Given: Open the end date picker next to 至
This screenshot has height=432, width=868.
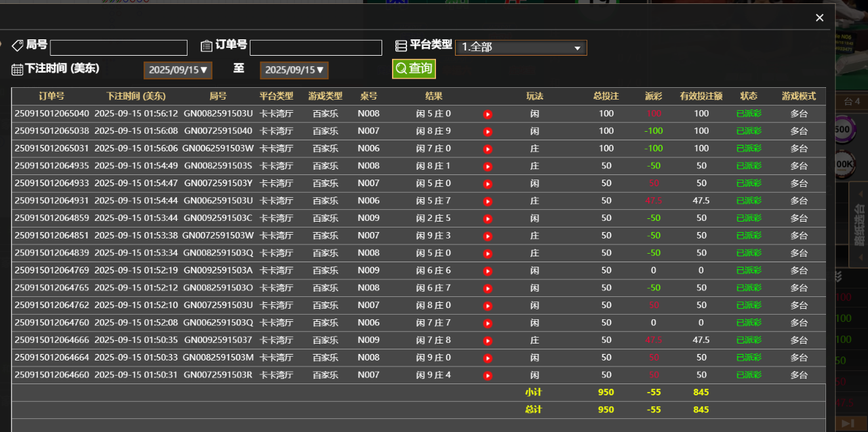Looking at the screenshot, I should 294,70.
